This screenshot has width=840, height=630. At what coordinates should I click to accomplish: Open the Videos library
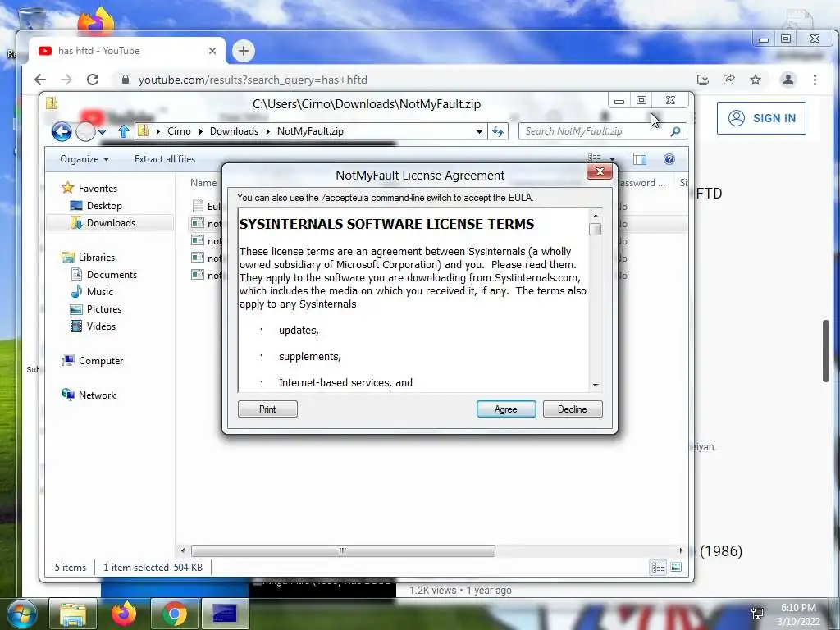[101, 326]
